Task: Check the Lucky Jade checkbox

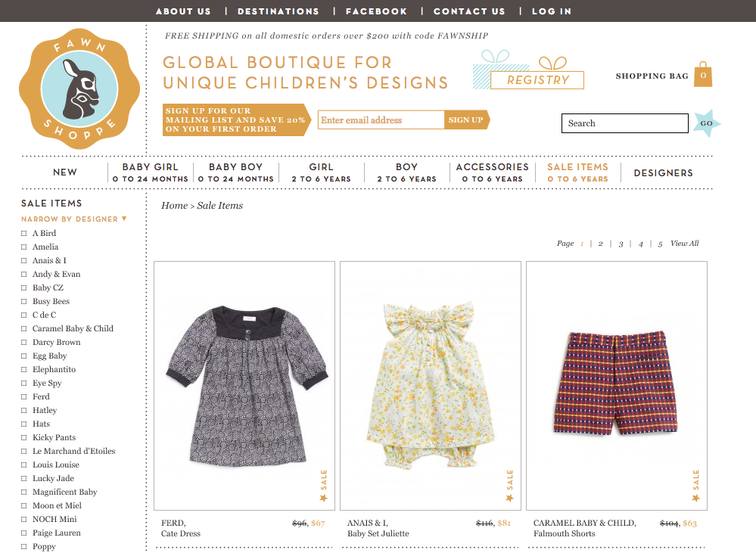Action: point(23,478)
